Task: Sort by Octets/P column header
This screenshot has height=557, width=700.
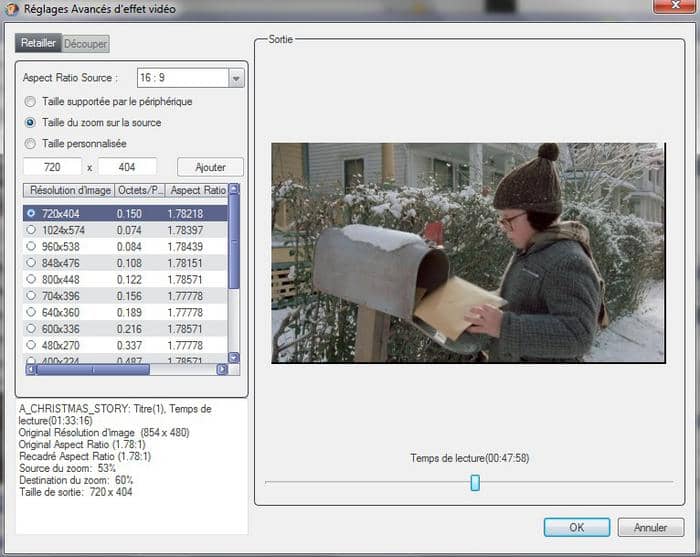Action: pyautogui.click(x=140, y=190)
